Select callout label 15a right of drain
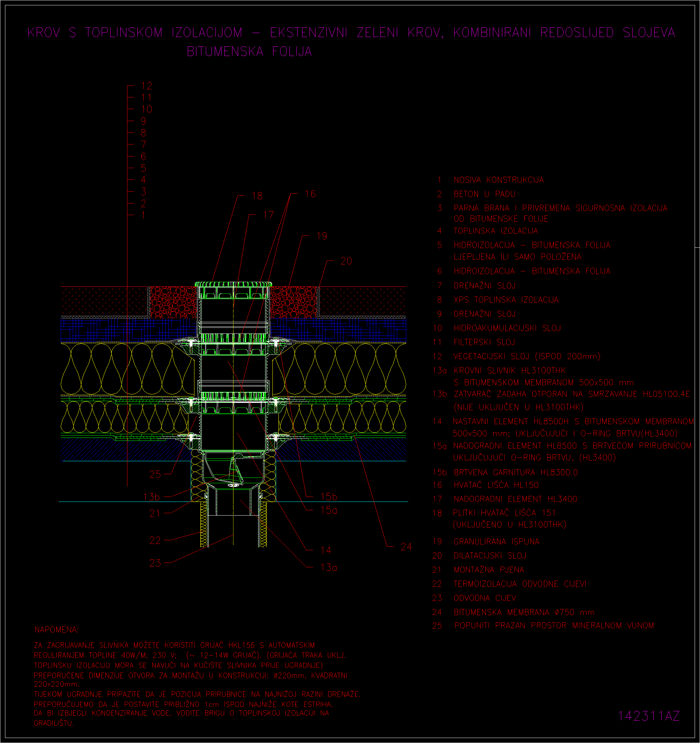This screenshot has width=700, height=743. [329, 511]
